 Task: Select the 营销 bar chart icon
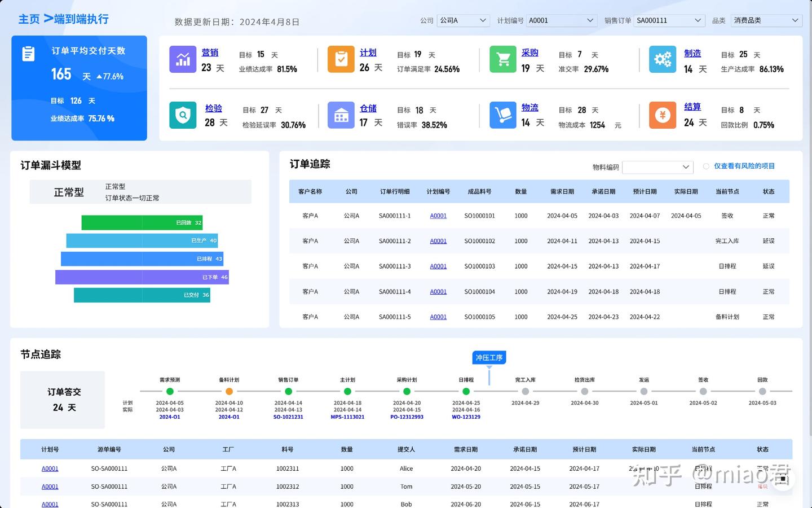pyautogui.click(x=182, y=59)
